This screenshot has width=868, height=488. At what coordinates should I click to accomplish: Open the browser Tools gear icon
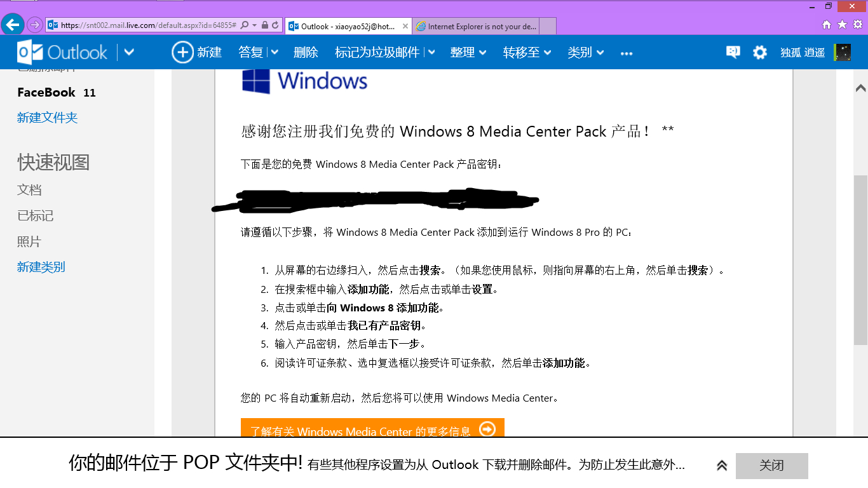click(857, 25)
